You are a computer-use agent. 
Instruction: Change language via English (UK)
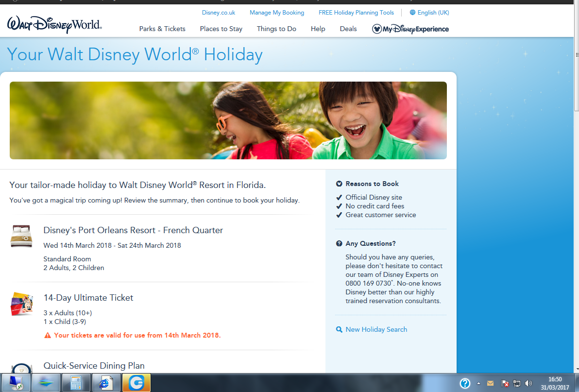(x=433, y=13)
